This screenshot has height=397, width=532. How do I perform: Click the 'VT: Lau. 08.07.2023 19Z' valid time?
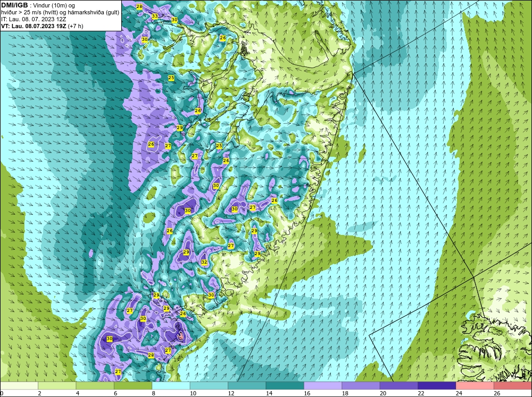click(34, 26)
